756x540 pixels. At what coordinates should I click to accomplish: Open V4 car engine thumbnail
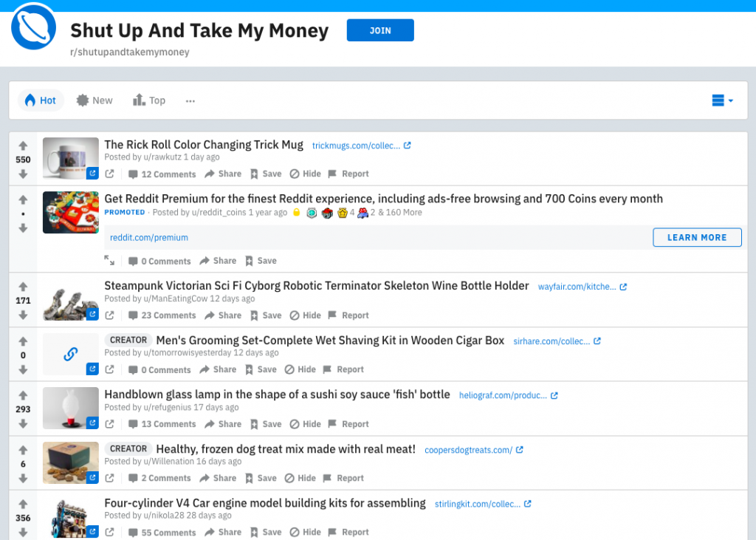(x=70, y=517)
